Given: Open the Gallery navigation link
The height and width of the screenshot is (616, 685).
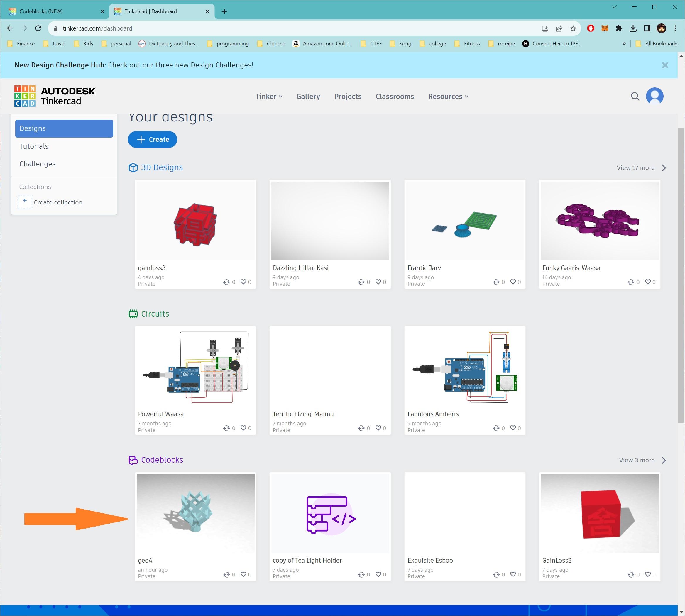Looking at the screenshot, I should pyautogui.click(x=308, y=97).
